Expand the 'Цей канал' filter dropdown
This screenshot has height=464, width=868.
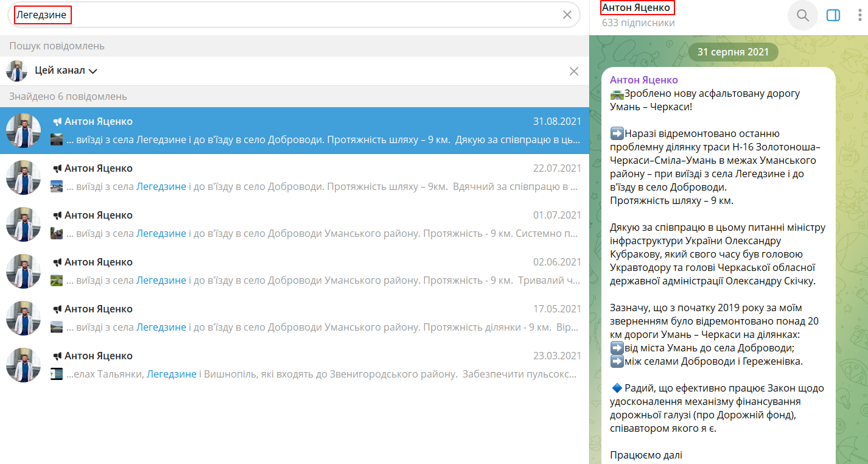[x=66, y=71]
